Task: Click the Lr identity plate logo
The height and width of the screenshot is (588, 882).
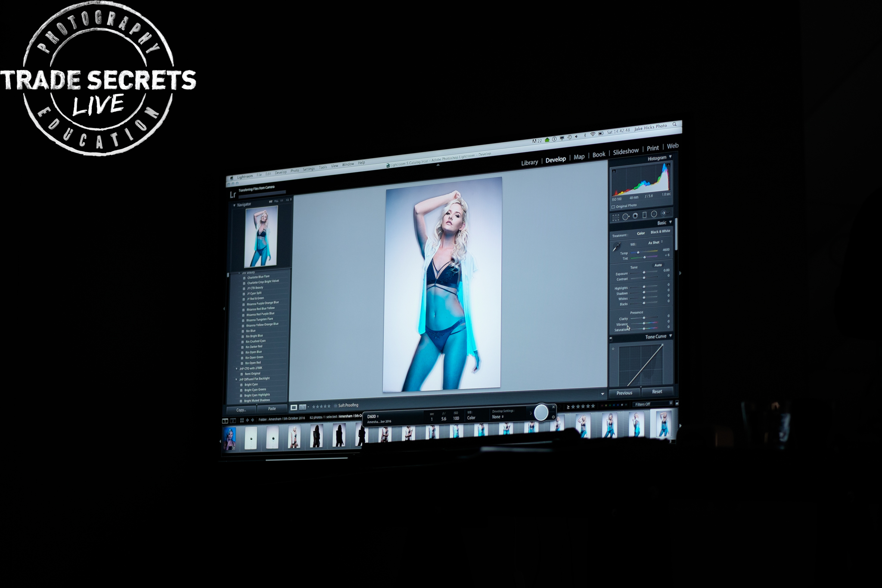Action: (233, 195)
